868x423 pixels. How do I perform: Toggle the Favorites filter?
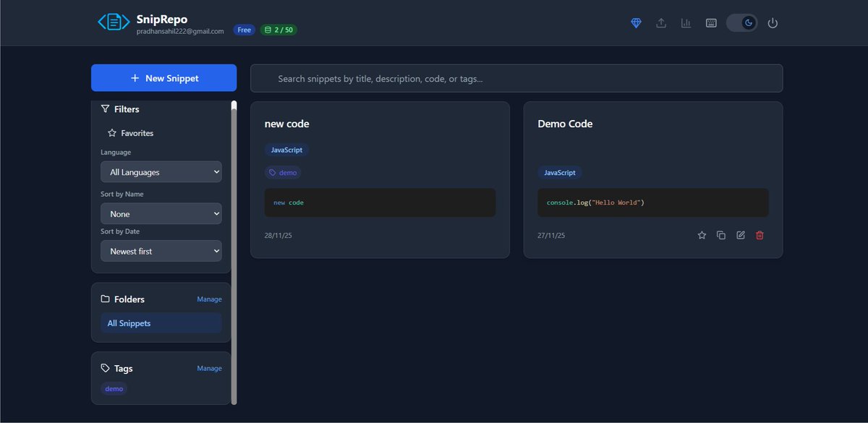130,133
